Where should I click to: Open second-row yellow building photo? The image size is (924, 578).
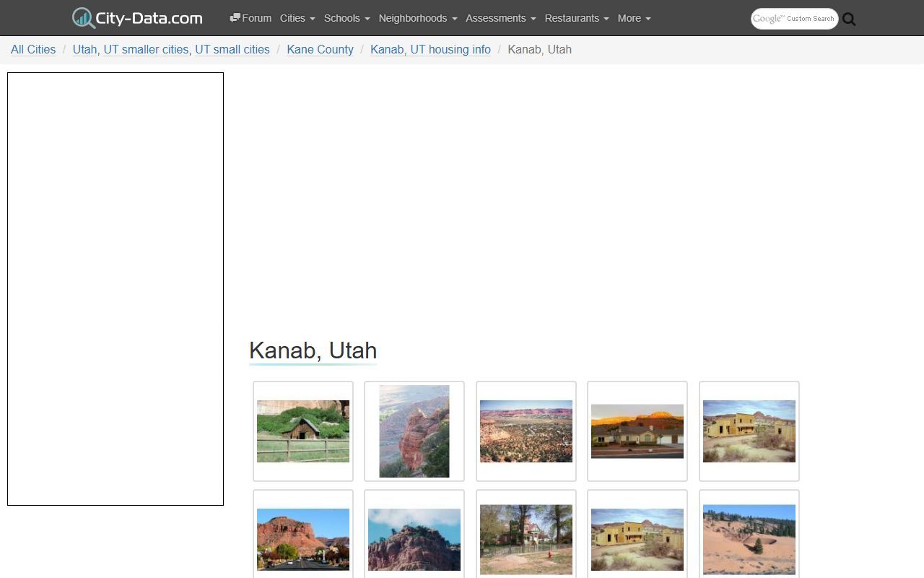pyautogui.click(x=637, y=539)
